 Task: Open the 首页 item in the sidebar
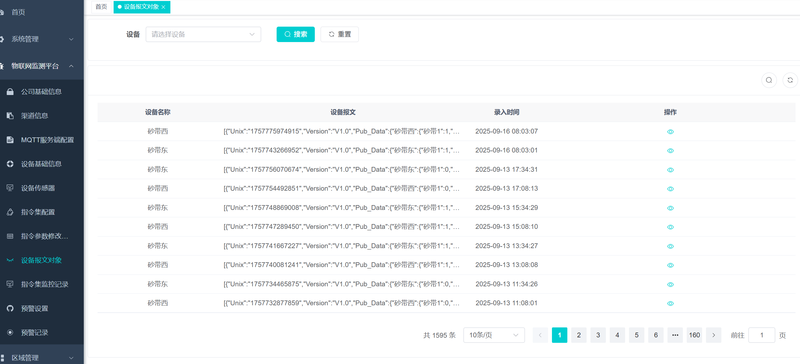click(x=18, y=12)
